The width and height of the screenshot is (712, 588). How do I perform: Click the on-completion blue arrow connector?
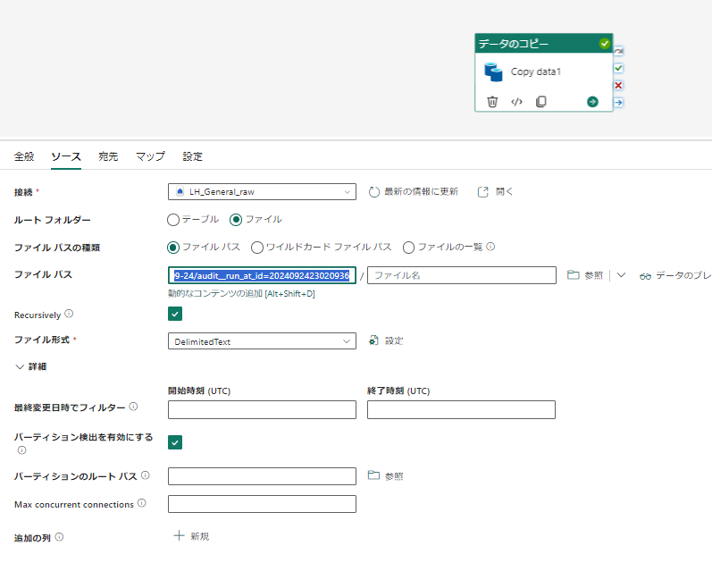tap(618, 103)
